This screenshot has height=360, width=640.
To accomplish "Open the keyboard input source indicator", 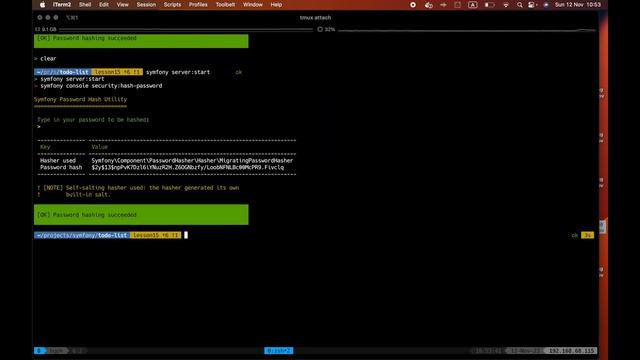I will 473,5.
